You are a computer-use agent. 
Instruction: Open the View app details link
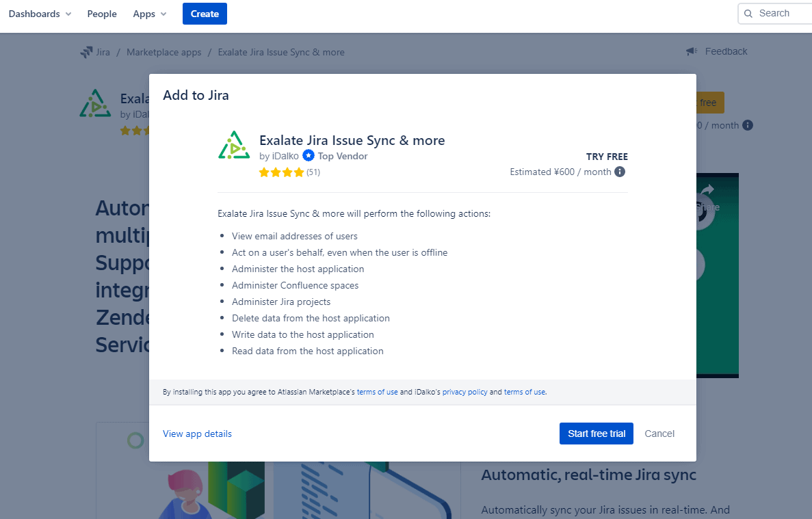[x=197, y=434]
